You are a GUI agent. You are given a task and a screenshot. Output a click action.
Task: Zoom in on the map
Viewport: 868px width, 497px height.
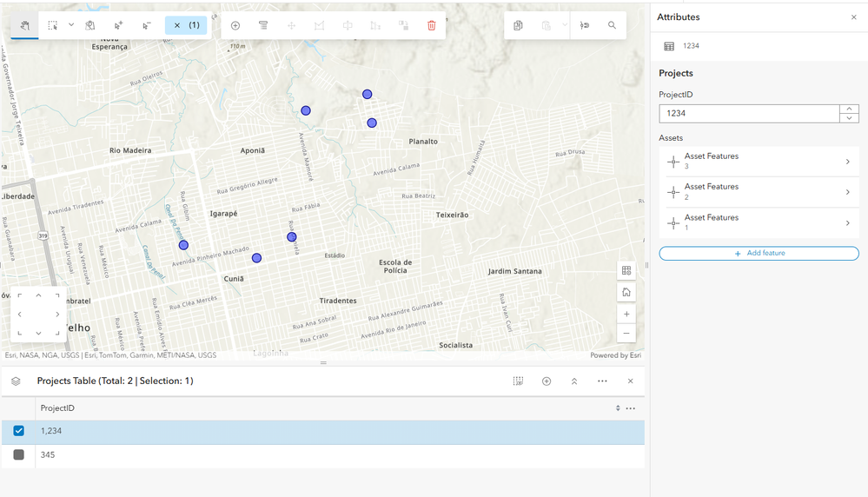pos(626,313)
